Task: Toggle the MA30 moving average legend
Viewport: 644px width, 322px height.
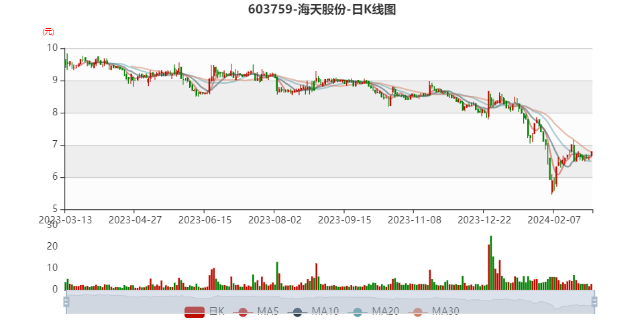Action: [433, 311]
